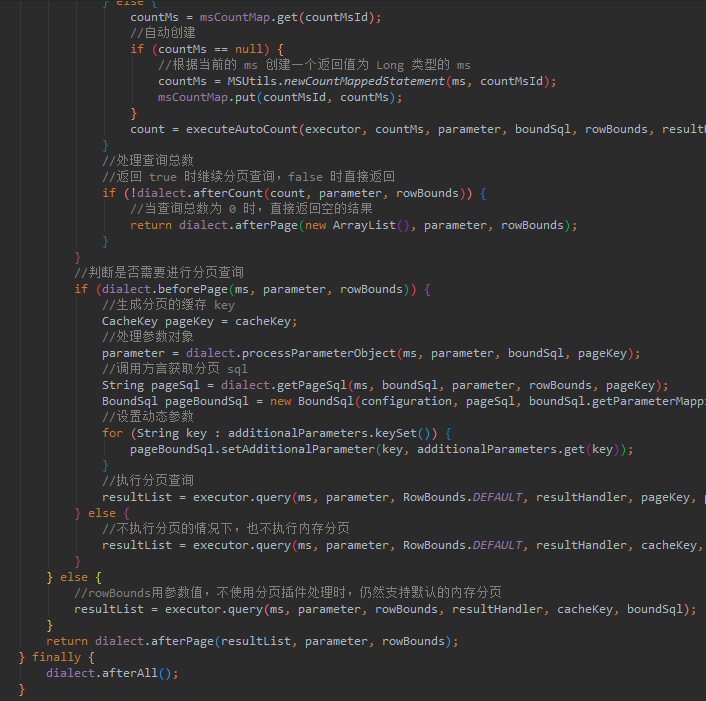Click "resultList" on the line containing pageKey
706x701 pixels.
pos(137,497)
